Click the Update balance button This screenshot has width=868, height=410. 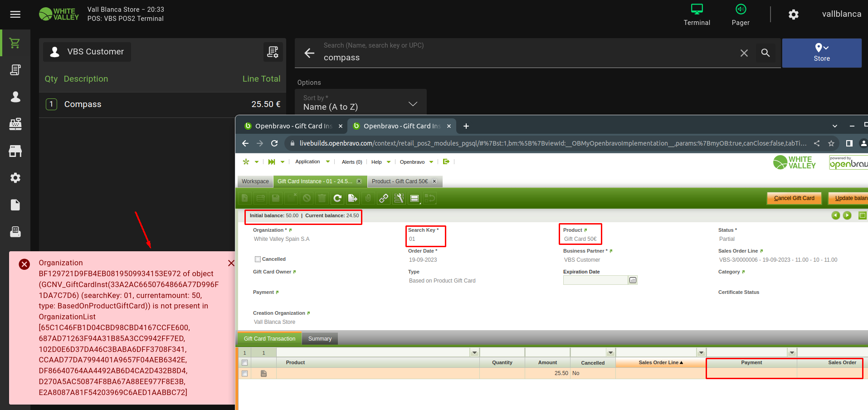coord(848,198)
